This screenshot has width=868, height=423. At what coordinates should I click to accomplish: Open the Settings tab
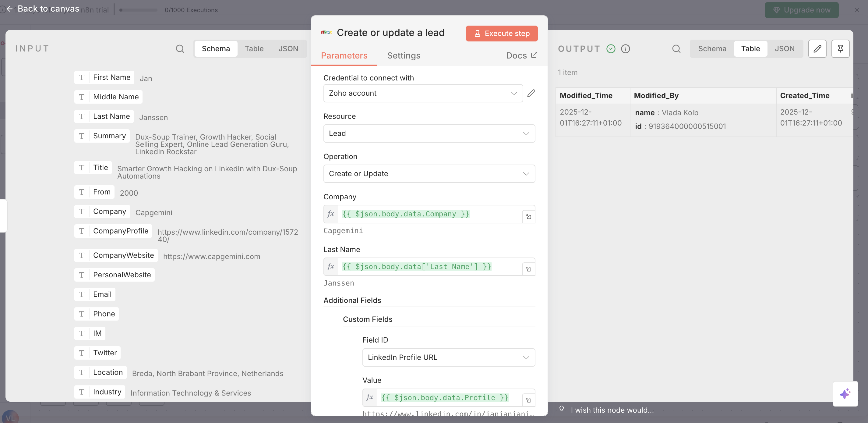point(403,55)
